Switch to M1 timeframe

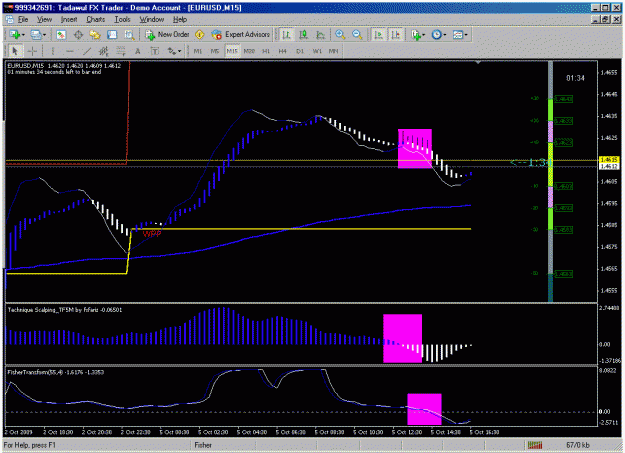(x=198, y=51)
